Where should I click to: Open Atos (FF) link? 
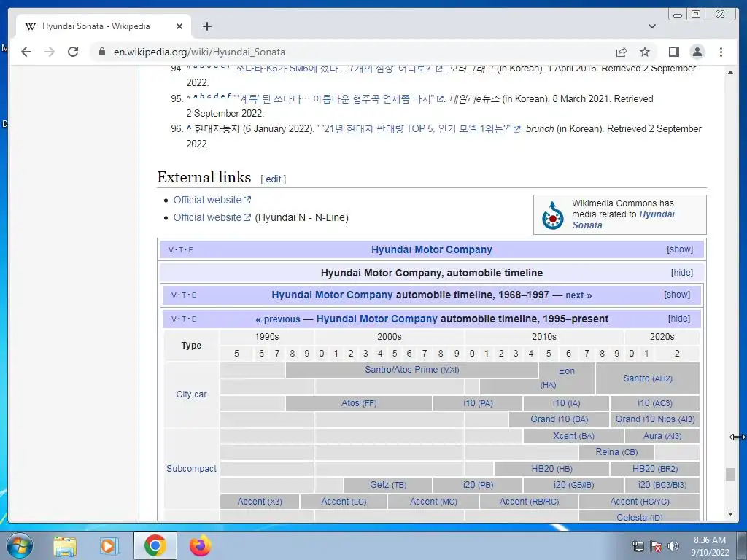pos(359,402)
